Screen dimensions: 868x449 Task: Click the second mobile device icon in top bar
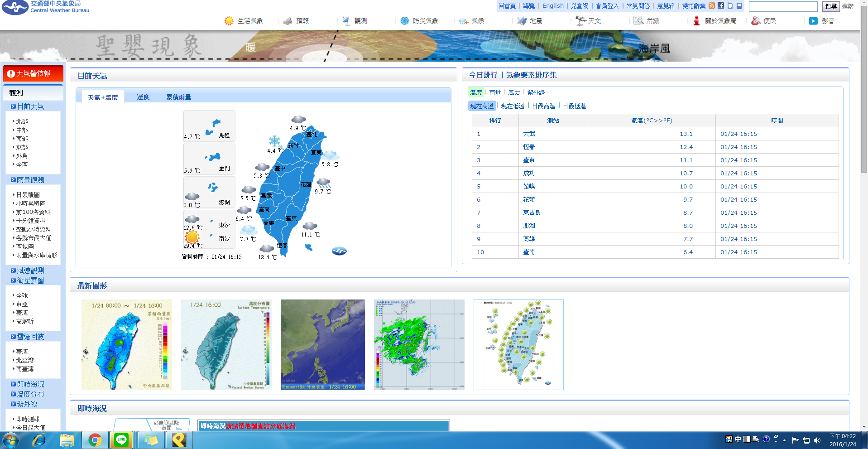pos(739,6)
